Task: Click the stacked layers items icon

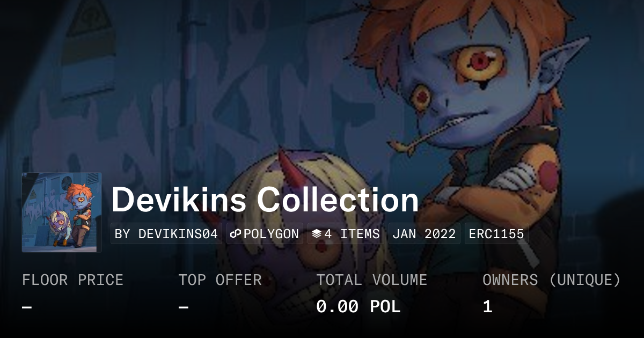Action: (x=317, y=234)
